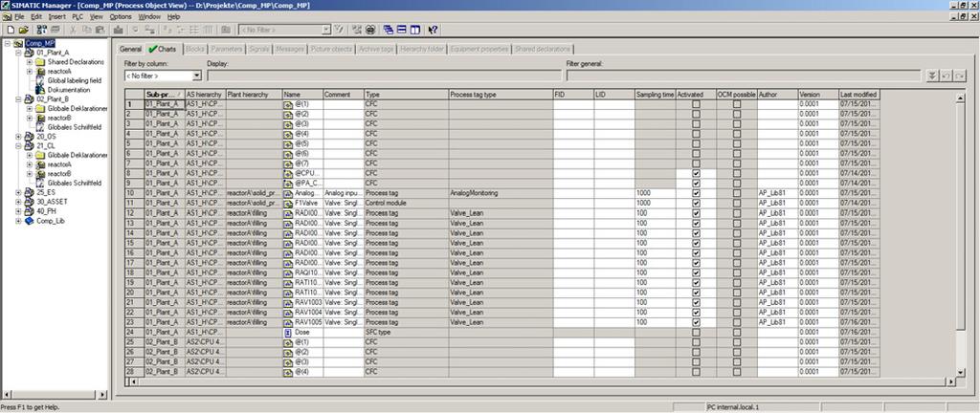Click the Filter general input field

pyautogui.click(x=743, y=76)
